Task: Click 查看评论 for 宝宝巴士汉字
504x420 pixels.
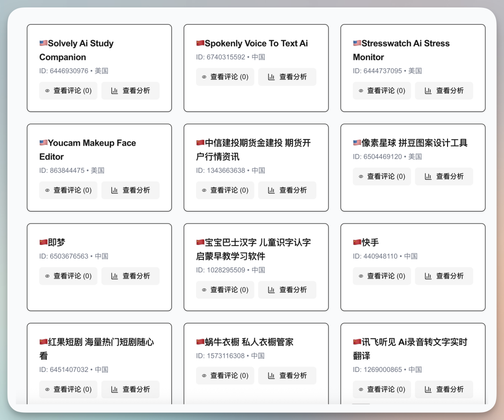Action: (225, 290)
